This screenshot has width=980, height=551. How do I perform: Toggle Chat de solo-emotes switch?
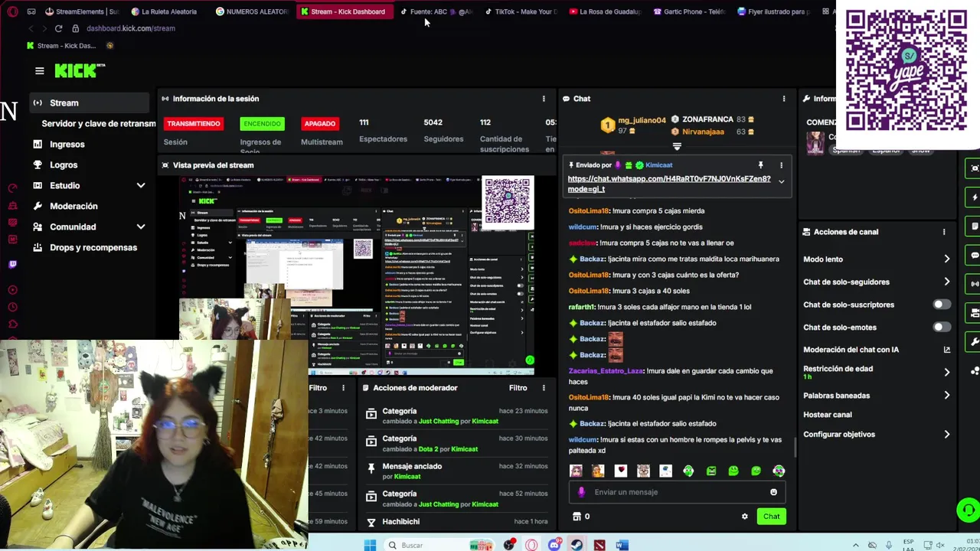pos(942,328)
